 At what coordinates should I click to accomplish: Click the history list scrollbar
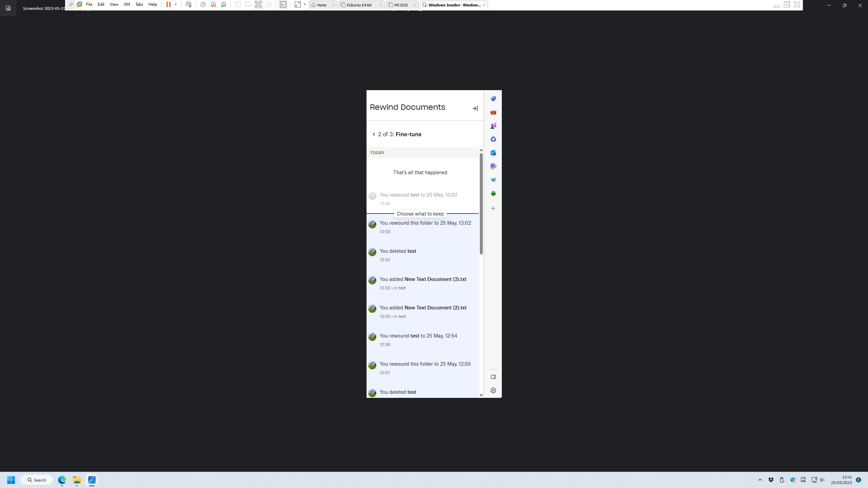point(481,203)
